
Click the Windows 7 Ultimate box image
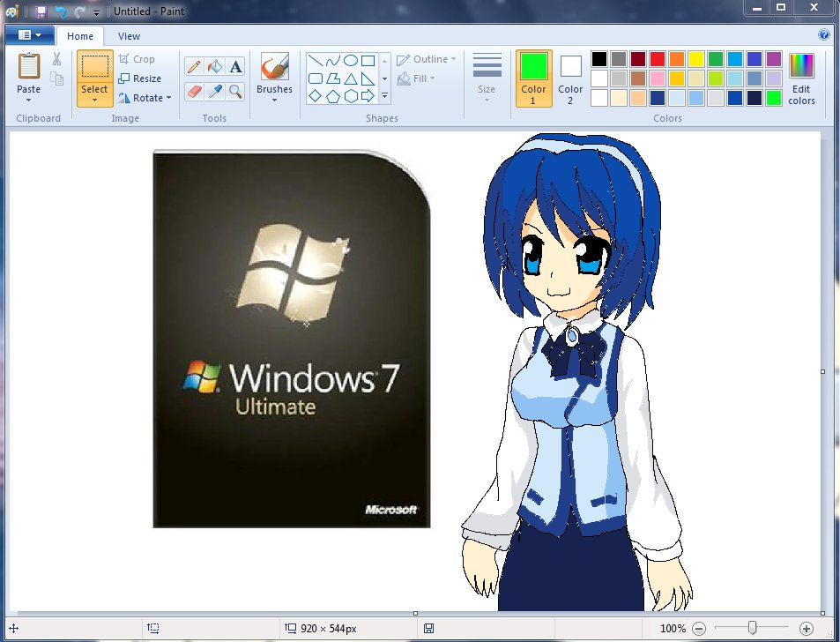pyautogui.click(x=292, y=339)
